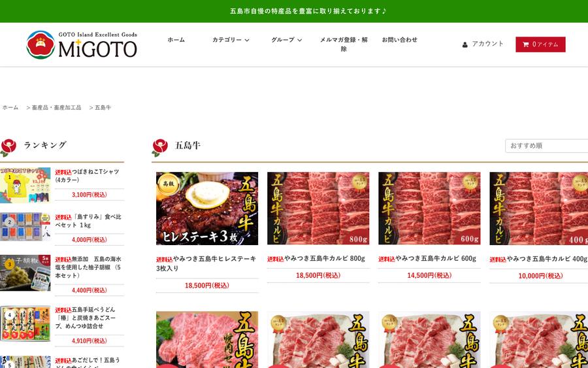Open つばきねこTシャツ ranking thumbnail
Image resolution: width=588 pixels, height=368 pixels.
tap(25, 186)
